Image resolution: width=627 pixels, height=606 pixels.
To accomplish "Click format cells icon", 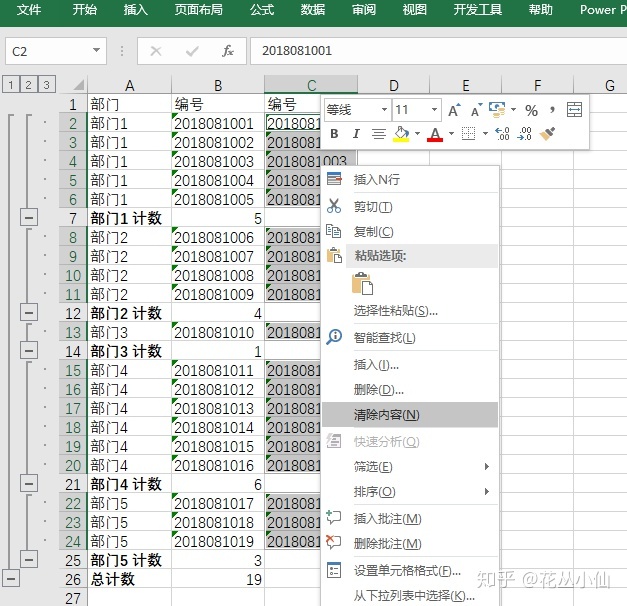I will pos(334,570).
